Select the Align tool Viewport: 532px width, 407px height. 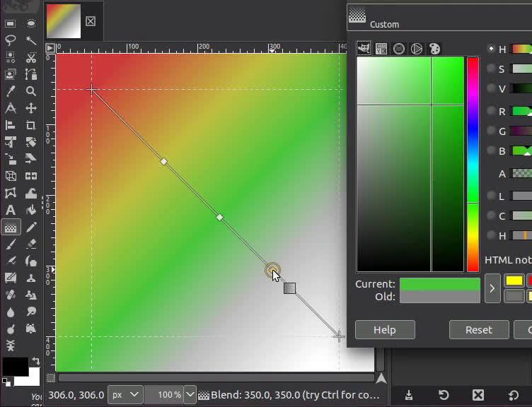point(10,125)
